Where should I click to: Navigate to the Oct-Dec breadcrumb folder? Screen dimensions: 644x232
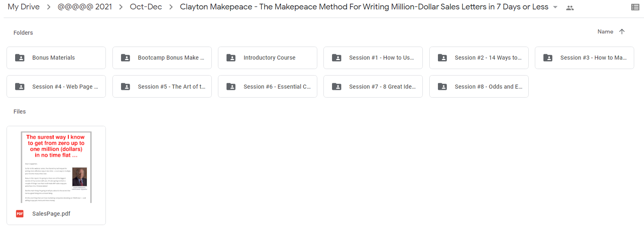coord(146,7)
